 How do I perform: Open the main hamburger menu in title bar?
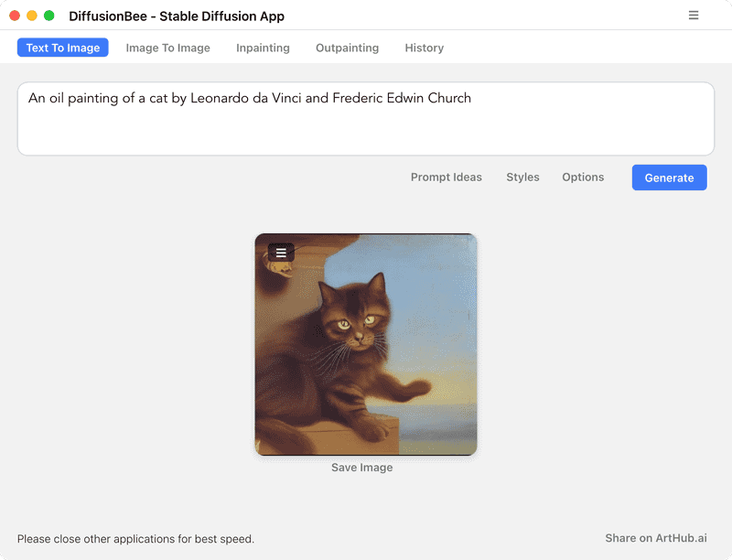pyautogui.click(x=694, y=16)
